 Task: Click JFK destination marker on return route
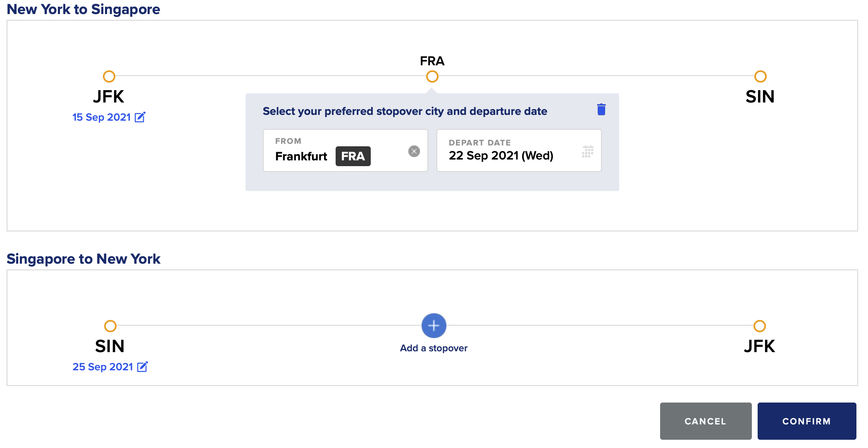760,326
